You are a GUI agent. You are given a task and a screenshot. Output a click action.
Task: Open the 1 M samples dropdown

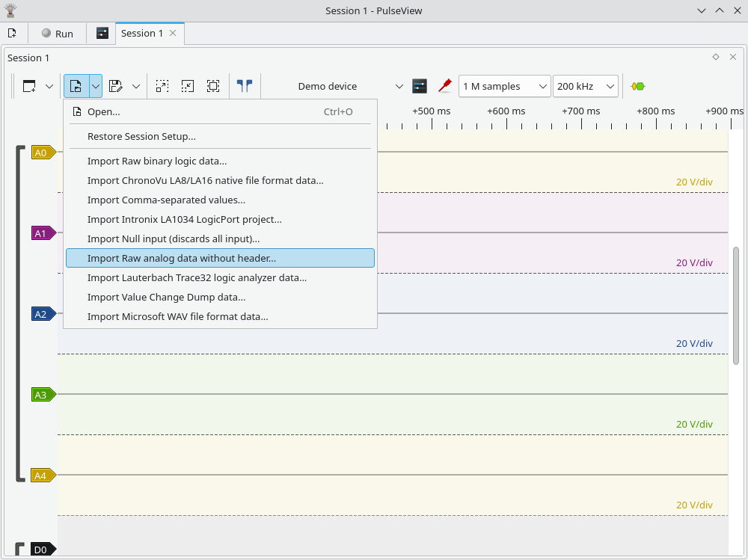tap(505, 86)
